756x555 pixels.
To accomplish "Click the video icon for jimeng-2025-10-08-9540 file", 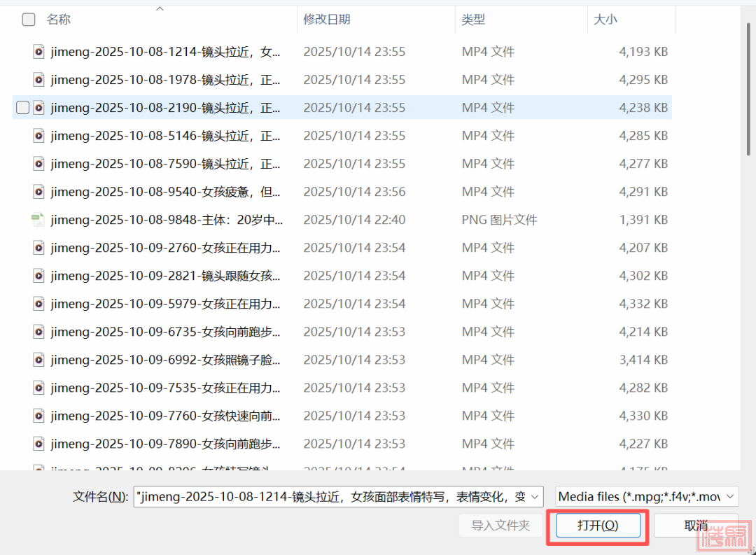I will tap(39, 192).
